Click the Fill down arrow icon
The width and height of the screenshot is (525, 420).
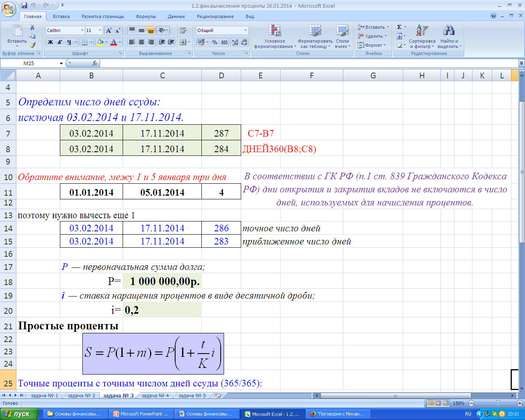tap(399, 36)
